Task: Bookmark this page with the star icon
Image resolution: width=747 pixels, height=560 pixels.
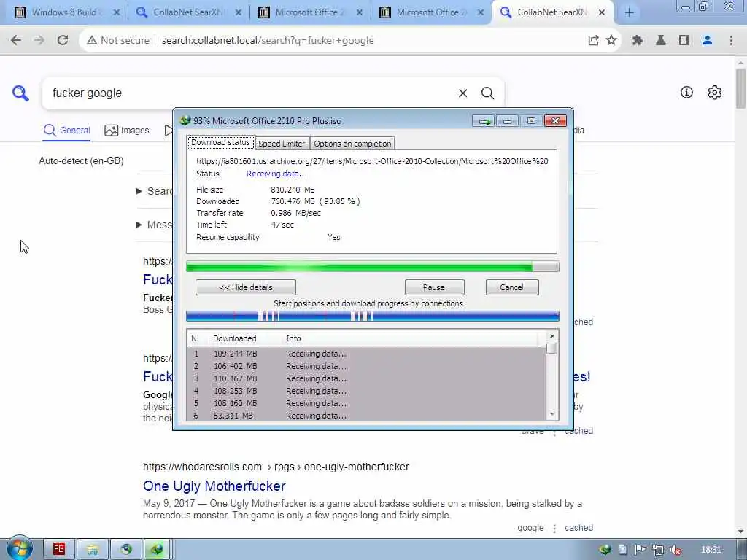Action: tap(611, 41)
